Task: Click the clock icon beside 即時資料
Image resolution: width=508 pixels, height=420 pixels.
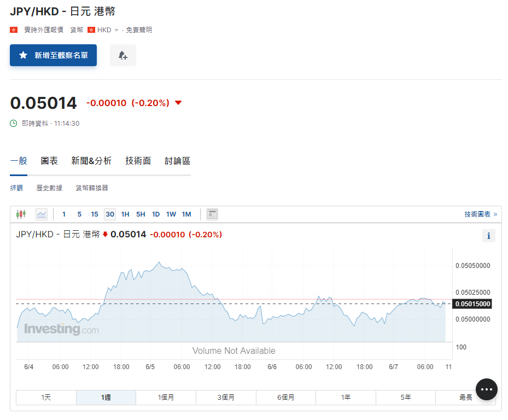Action: [x=13, y=124]
